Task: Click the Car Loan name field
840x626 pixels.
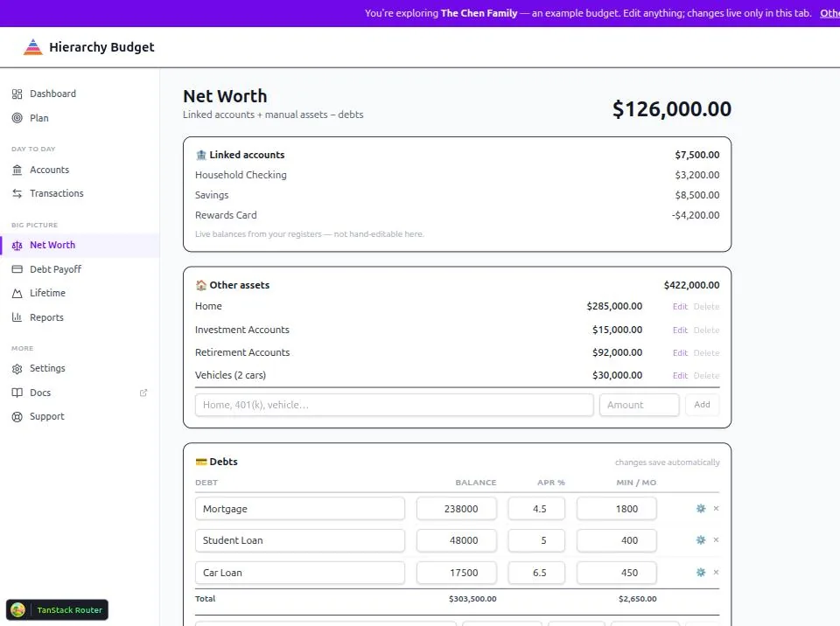Action: click(x=300, y=573)
